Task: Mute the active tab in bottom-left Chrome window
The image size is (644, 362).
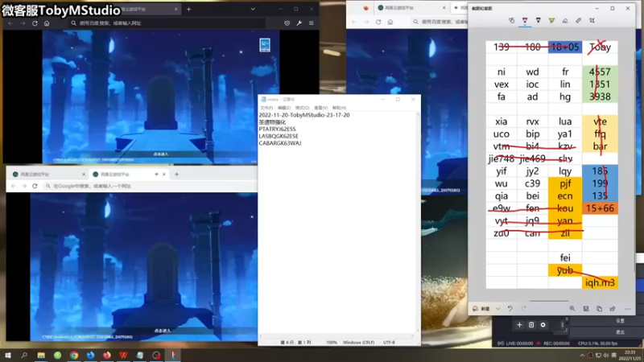Action: pyautogui.click(x=156, y=175)
